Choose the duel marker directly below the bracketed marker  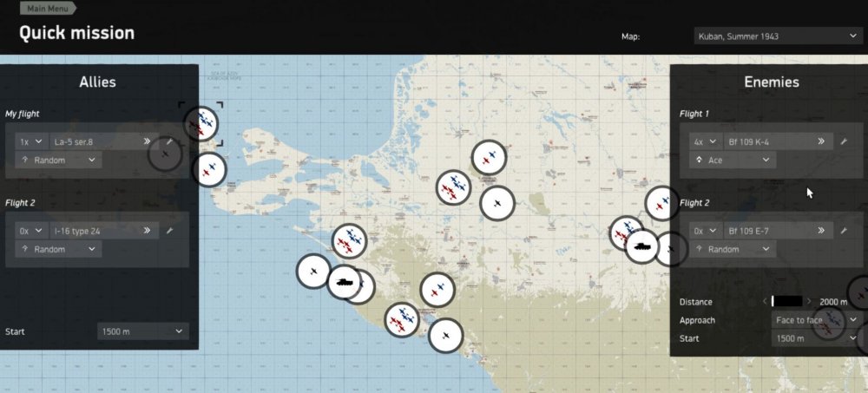pos(208,169)
